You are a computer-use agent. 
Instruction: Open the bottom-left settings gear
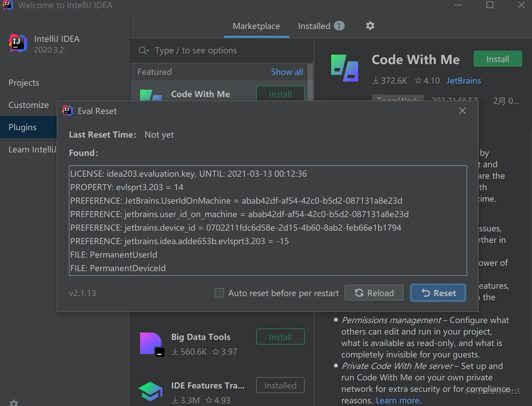[14, 403]
